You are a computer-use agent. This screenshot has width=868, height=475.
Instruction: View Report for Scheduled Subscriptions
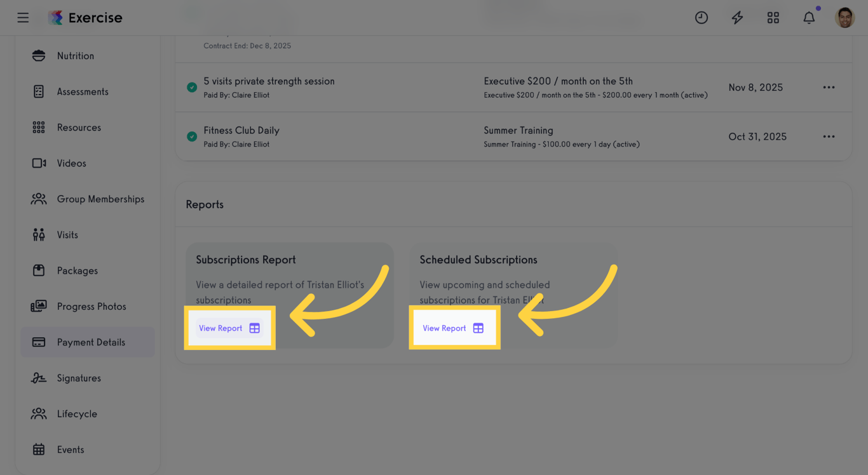pos(453,328)
